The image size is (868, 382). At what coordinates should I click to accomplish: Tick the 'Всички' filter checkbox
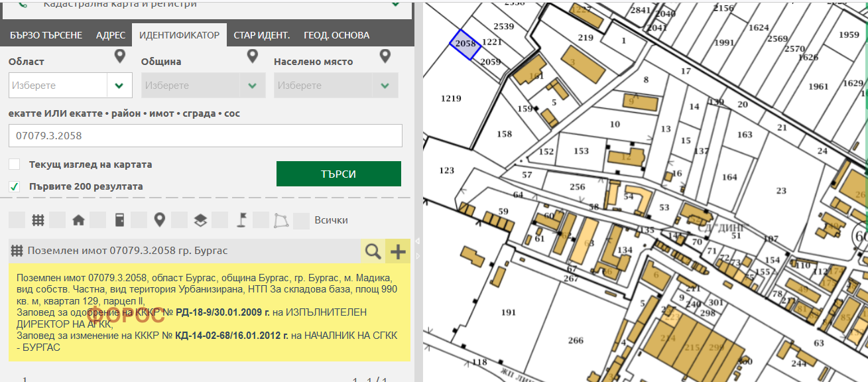[x=302, y=220]
